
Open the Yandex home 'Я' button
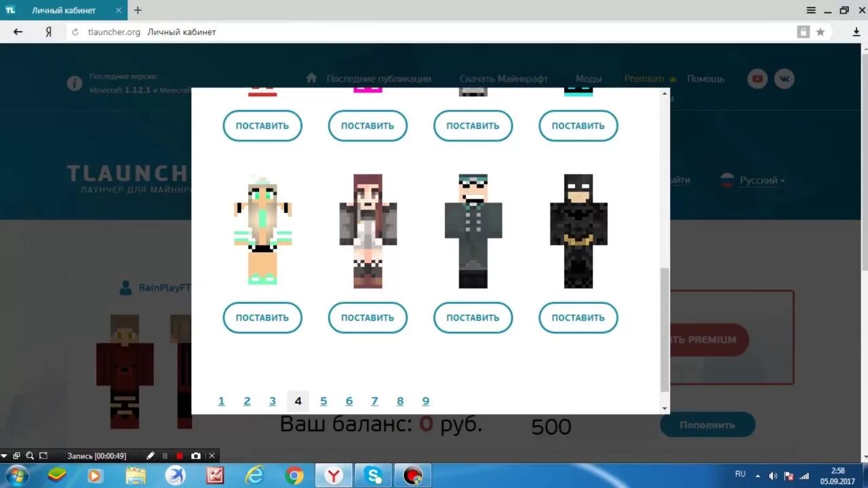pyautogui.click(x=48, y=32)
